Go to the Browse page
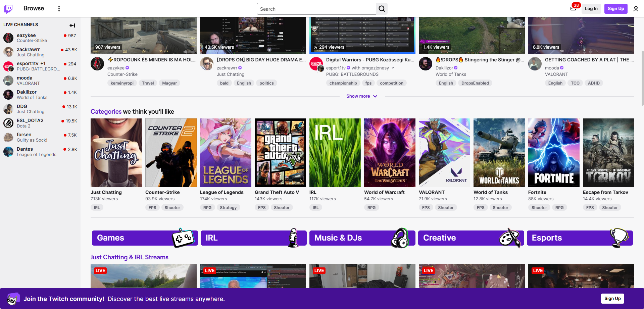The width and height of the screenshot is (644, 309). pos(34,8)
